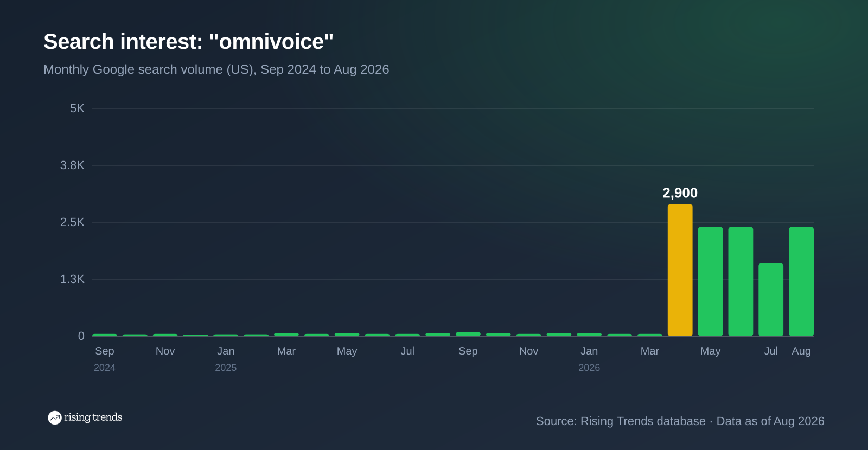868x450 pixels.
Task: Click the Sep label above 2024
Action: [105, 351]
